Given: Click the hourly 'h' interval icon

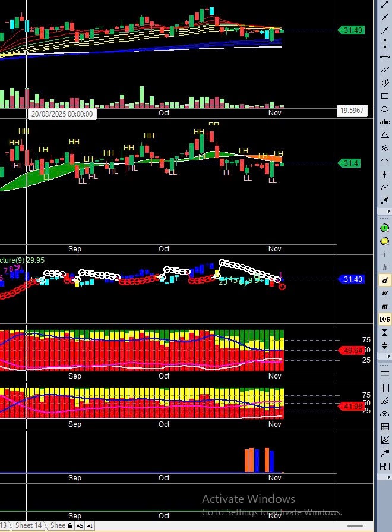Looking at the screenshot, I should pos(384,267).
